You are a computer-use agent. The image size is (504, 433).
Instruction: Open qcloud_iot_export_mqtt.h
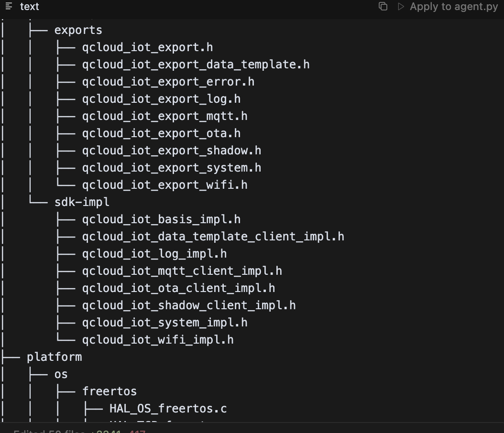click(165, 116)
